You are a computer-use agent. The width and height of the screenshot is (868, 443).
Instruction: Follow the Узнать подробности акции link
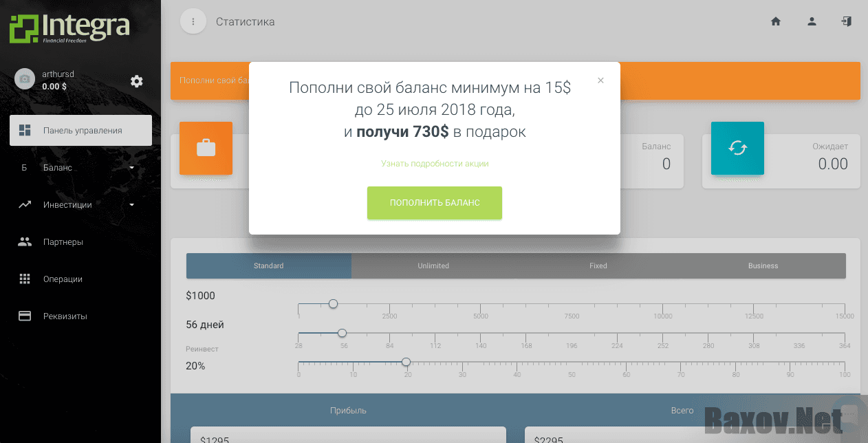[x=435, y=164]
